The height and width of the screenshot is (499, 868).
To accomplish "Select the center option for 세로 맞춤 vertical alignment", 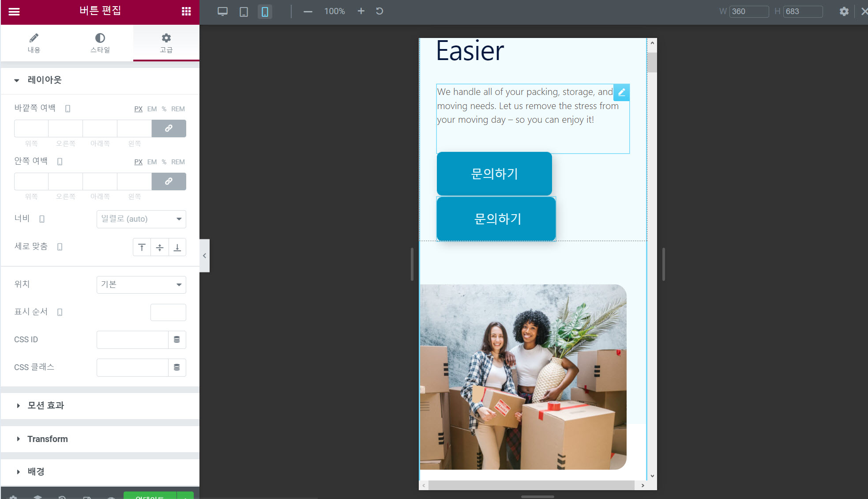I will [160, 247].
